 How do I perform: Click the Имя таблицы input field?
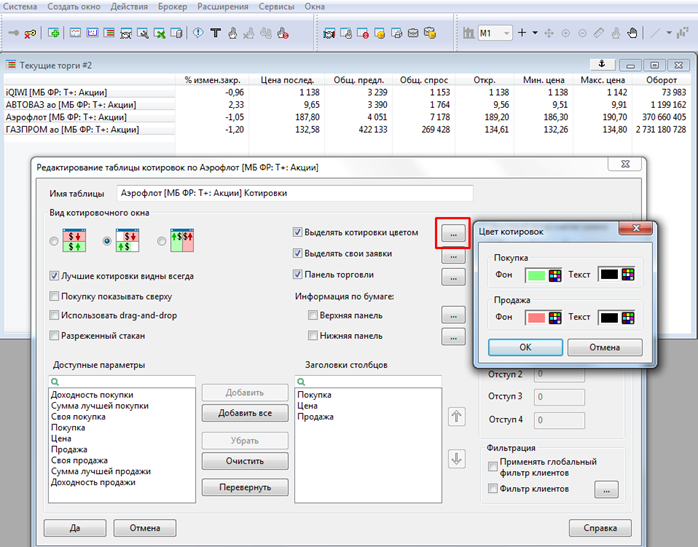295,193
